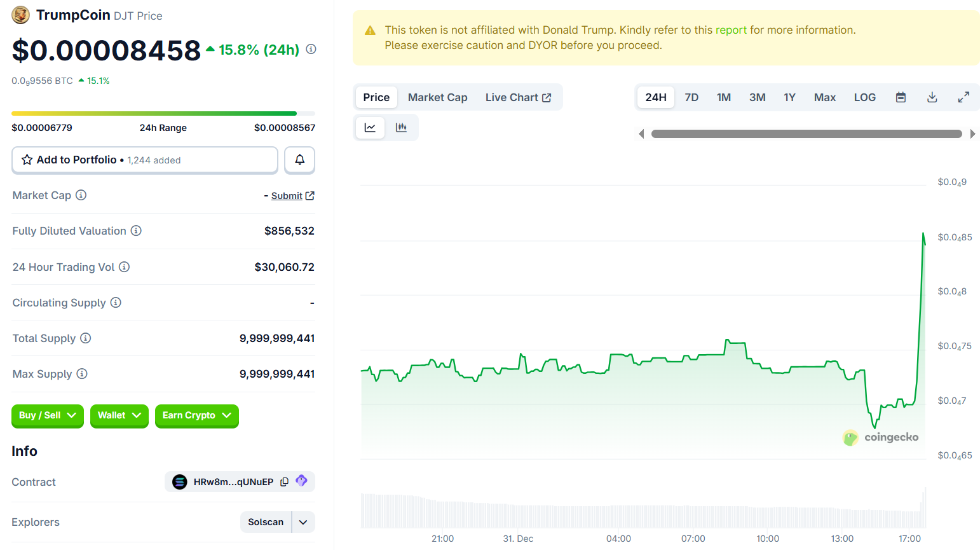The width and height of the screenshot is (980, 550).
Task: Toggle logarithmic scale with LOG
Action: [864, 97]
